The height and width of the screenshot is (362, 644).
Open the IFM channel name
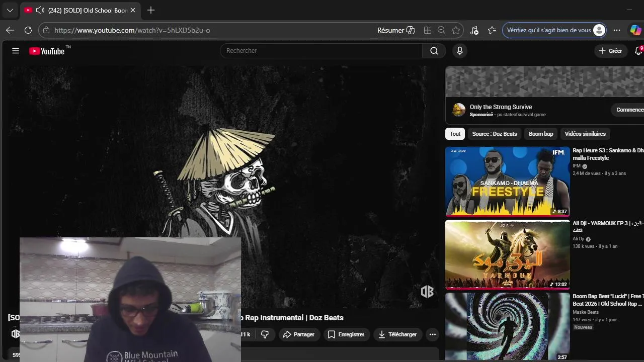[x=577, y=166]
